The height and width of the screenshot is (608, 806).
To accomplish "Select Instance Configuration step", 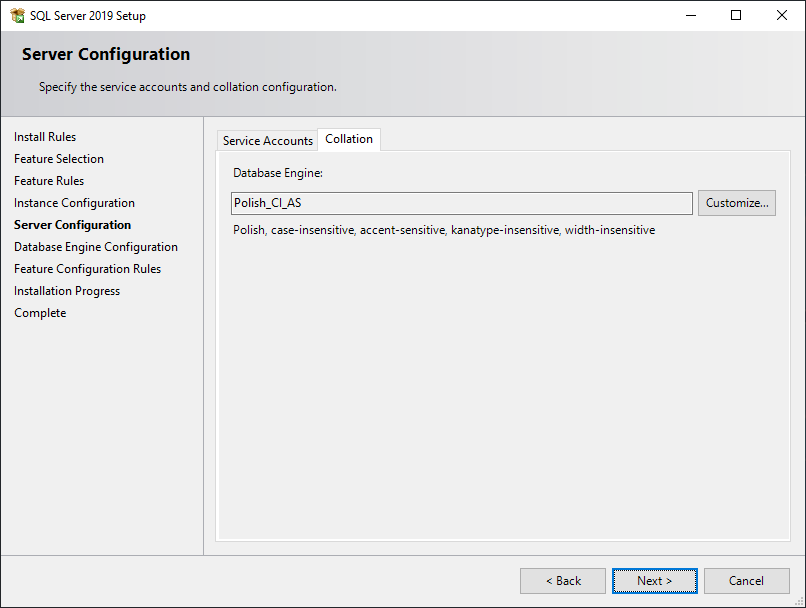I will [74, 203].
